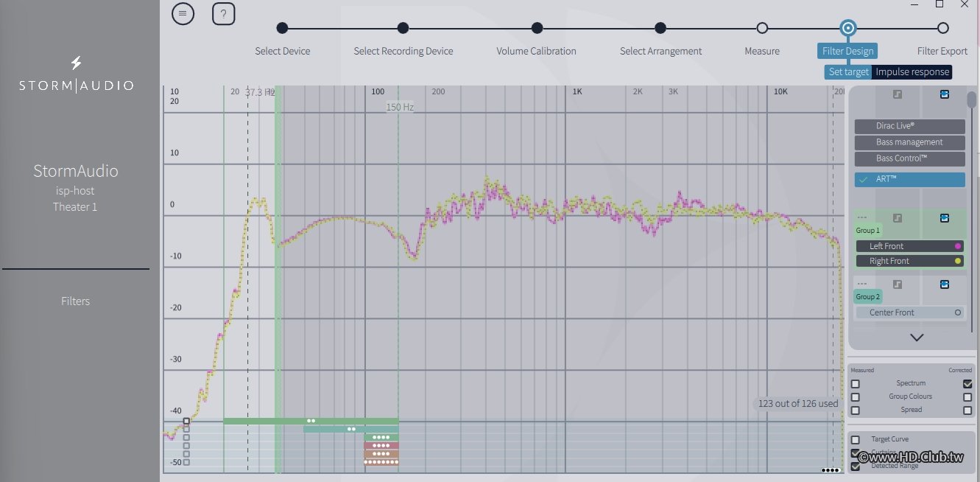This screenshot has width=980, height=482.
Task: Toggle the bottom ART range row checkbox near -50
Action: point(186,462)
